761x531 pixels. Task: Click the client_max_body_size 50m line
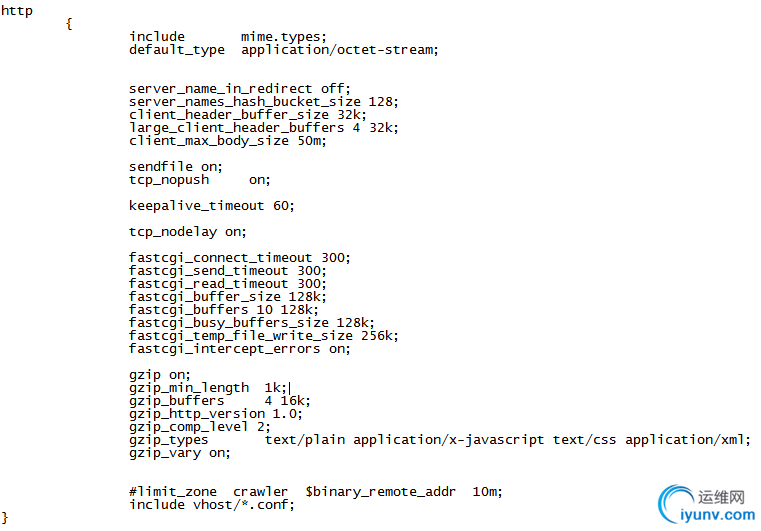(x=227, y=140)
